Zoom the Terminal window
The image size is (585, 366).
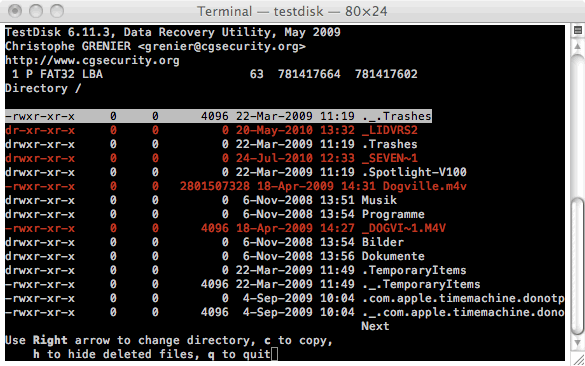click(x=57, y=11)
